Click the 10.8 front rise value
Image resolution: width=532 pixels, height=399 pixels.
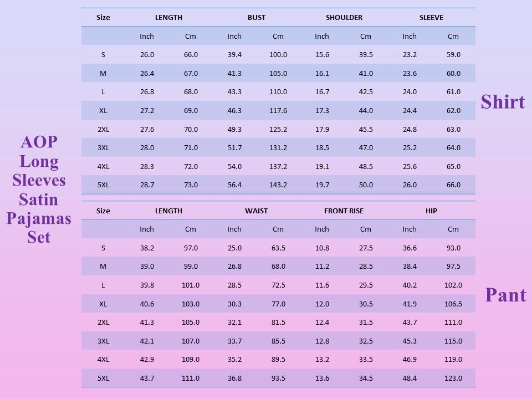[x=322, y=248]
